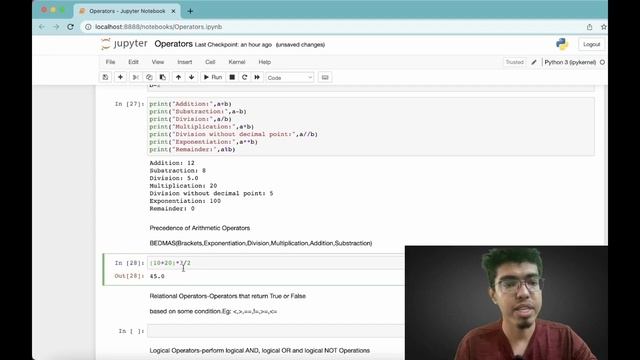Bookmark this page with the star icon
Viewport: 640px width, 360px height.
(603, 27)
